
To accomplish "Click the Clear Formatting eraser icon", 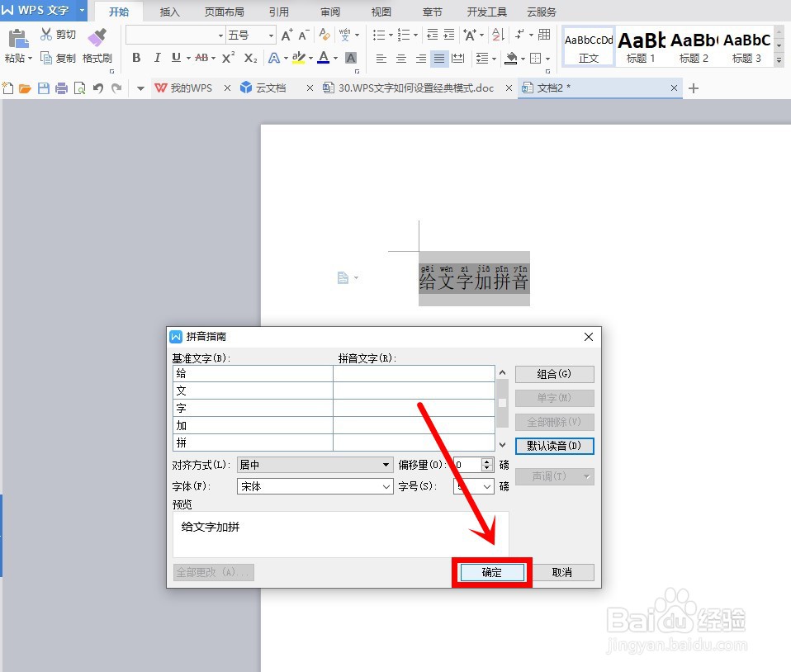I will pos(324,35).
